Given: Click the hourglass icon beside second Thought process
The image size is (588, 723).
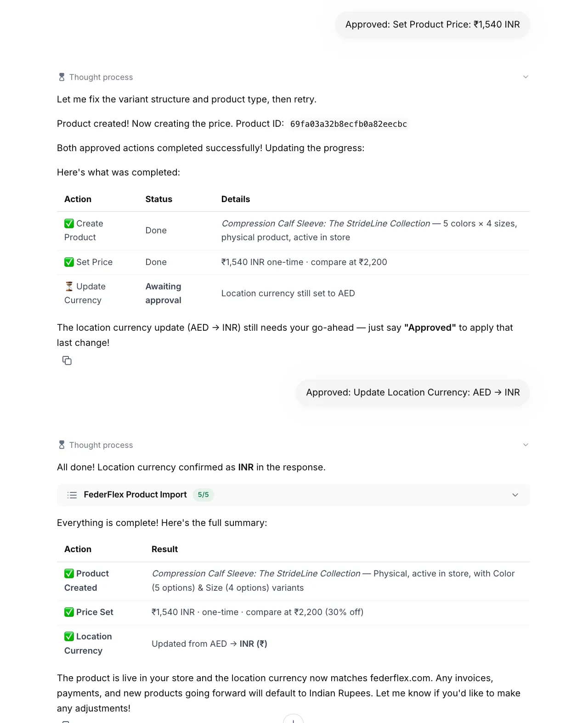Looking at the screenshot, I should coord(62,445).
